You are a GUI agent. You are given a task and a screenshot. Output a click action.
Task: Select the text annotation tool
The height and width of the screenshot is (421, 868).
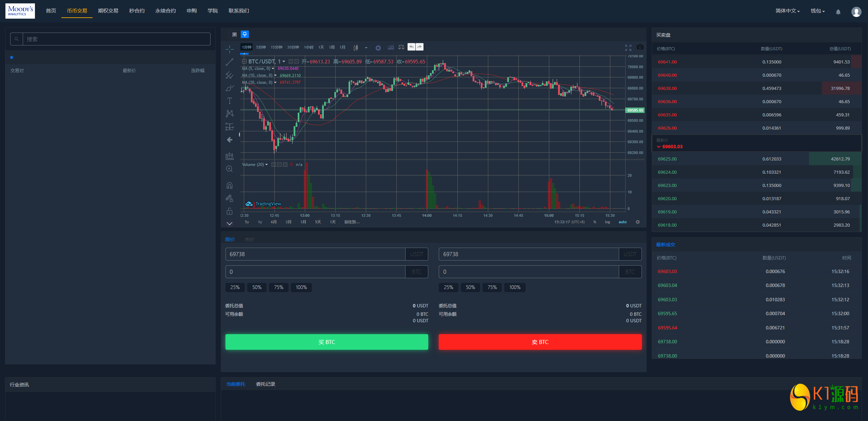[230, 101]
